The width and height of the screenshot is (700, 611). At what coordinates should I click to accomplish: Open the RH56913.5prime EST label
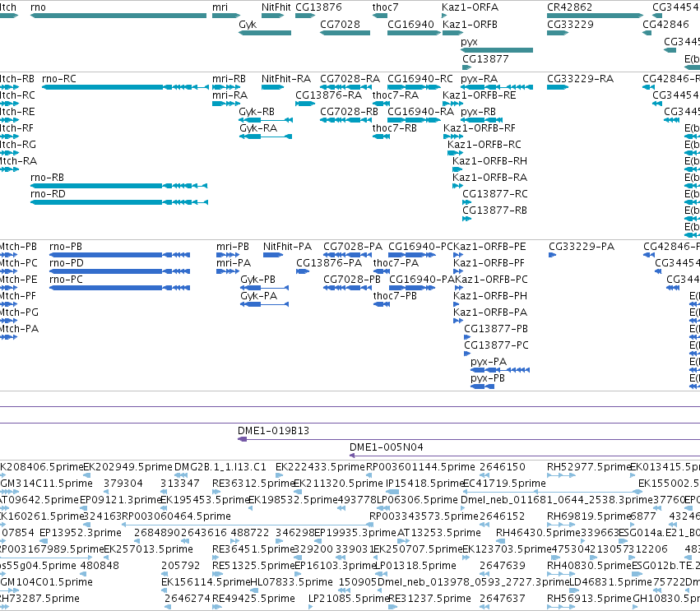[x=589, y=599]
